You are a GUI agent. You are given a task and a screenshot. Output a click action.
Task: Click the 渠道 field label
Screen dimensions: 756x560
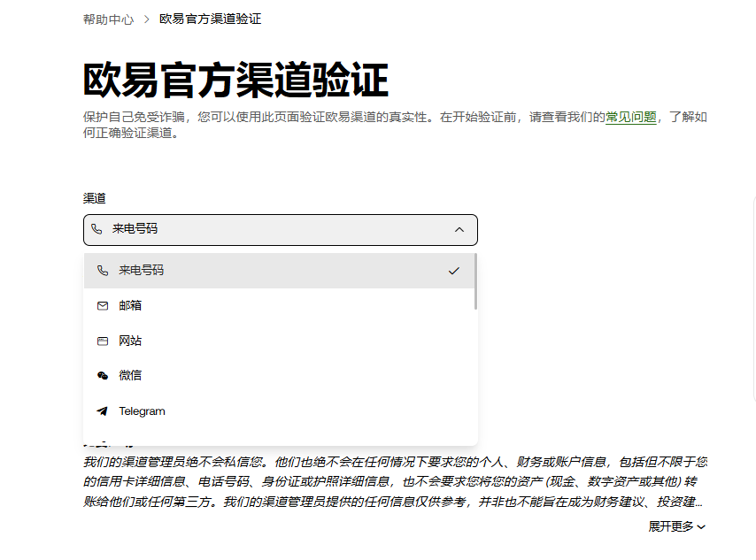click(95, 198)
